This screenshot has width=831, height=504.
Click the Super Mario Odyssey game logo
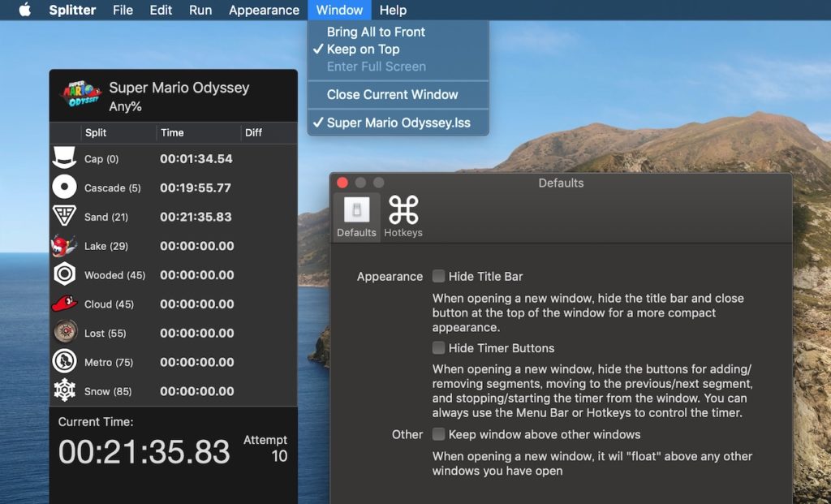(x=80, y=96)
